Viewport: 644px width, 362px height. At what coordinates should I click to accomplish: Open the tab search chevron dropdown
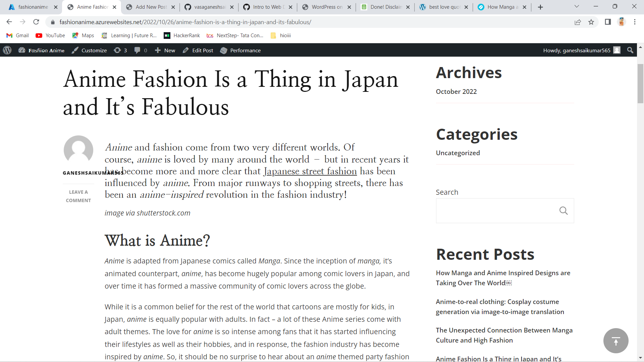click(576, 7)
